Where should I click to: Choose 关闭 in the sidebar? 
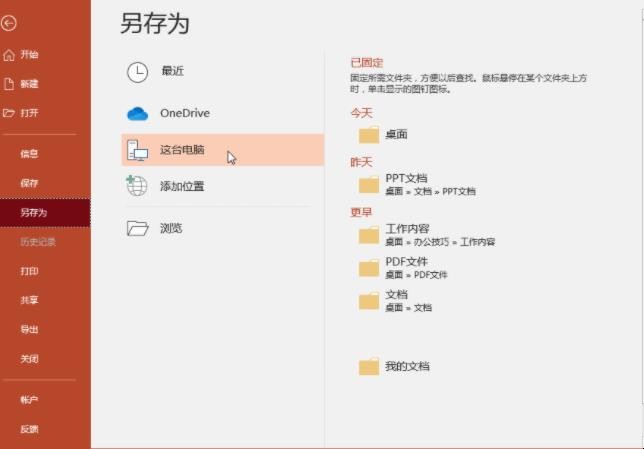click(29, 359)
